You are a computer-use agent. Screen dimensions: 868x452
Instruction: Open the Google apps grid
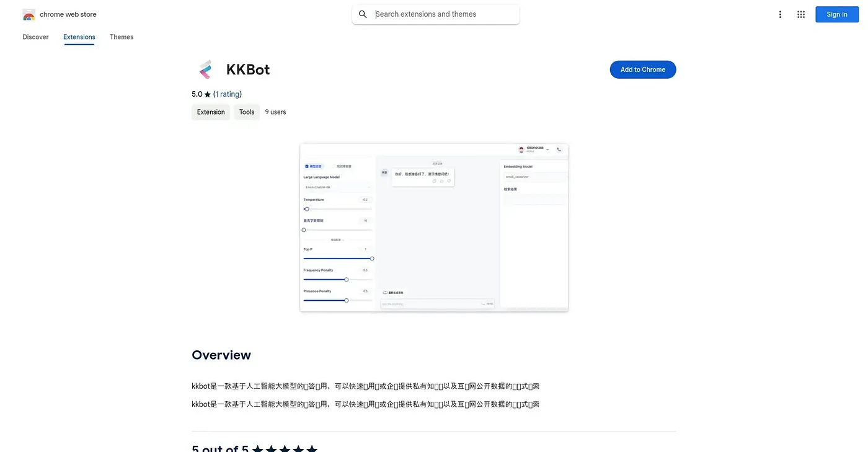tap(801, 14)
